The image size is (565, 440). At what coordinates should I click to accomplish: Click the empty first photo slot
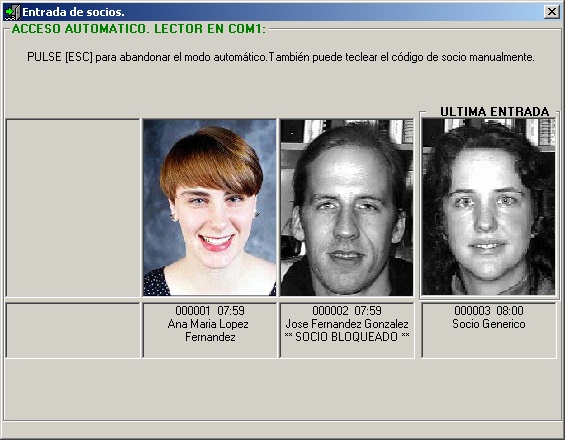73,208
